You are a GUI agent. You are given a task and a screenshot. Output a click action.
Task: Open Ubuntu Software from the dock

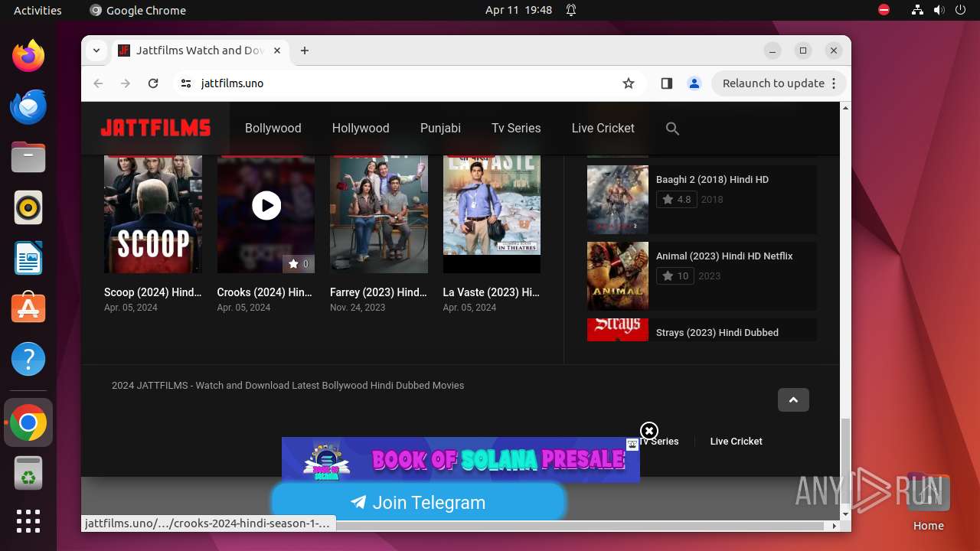pos(28,308)
